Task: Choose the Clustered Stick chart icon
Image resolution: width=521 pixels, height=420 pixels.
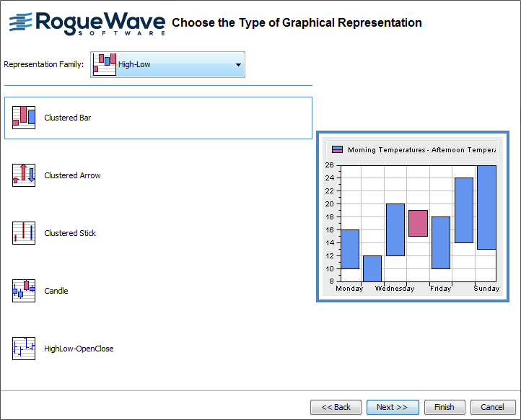Action: [x=24, y=233]
